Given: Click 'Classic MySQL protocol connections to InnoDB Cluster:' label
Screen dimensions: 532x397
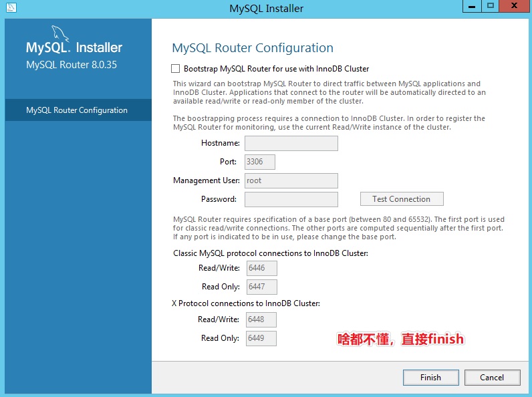Looking at the screenshot, I should pos(271,253).
